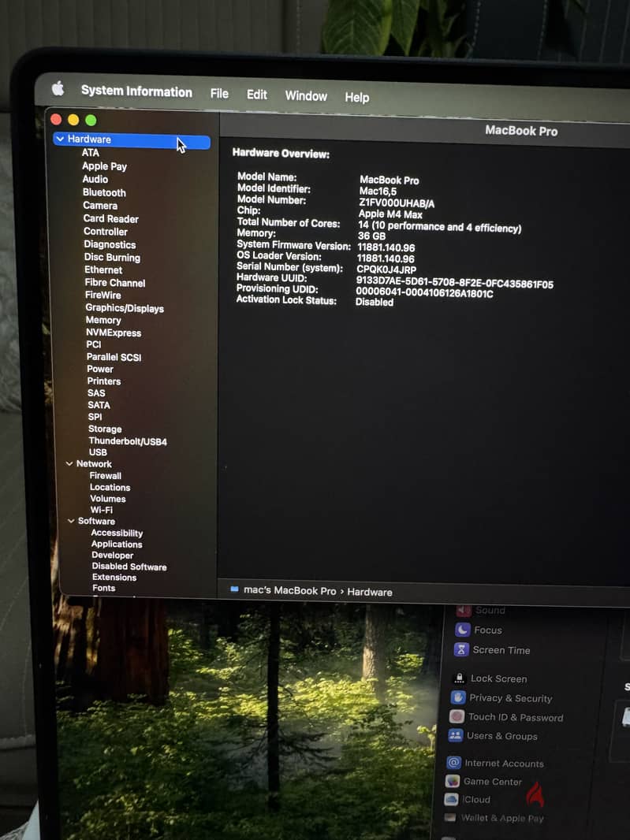Viewport: 630px width, 840px height.
Task: Select SAS in the sidebar
Action: tap(96, 393)
